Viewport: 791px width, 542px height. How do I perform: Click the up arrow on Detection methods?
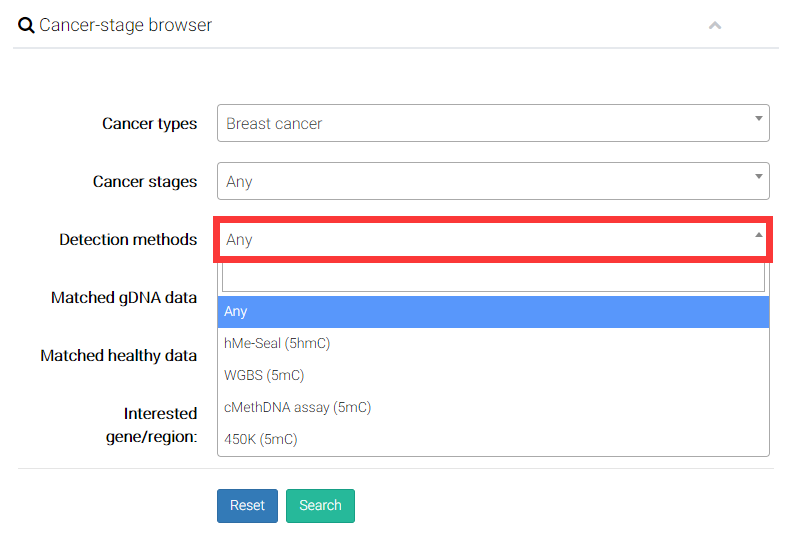[758, 236]
